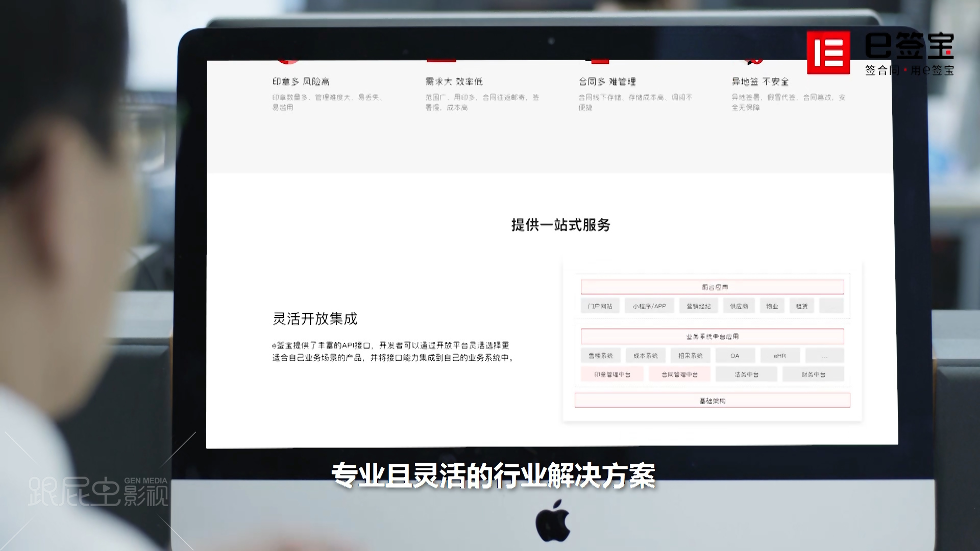Viewport: 980px width, 551px height.
Task: Click the 灵活开放集成 heading
Action: [315, 319]
